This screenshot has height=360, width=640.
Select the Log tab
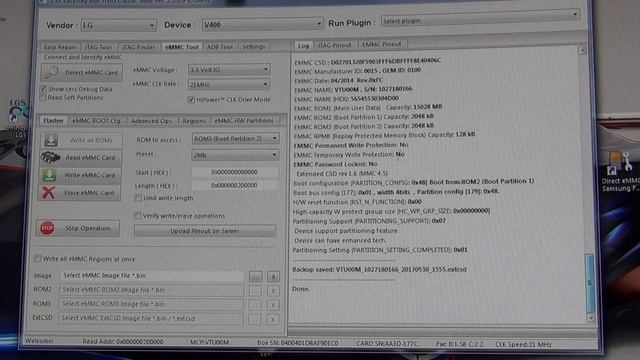tap(303, 46)
